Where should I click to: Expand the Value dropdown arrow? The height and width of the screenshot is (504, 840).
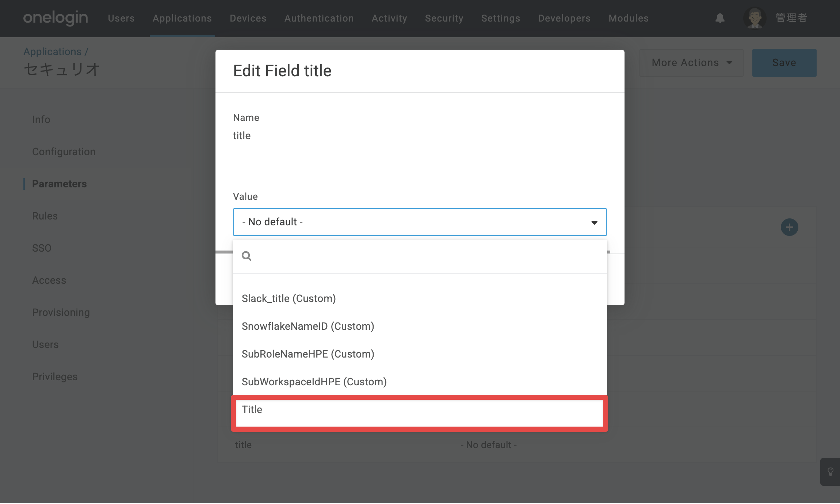click(594, 222)
